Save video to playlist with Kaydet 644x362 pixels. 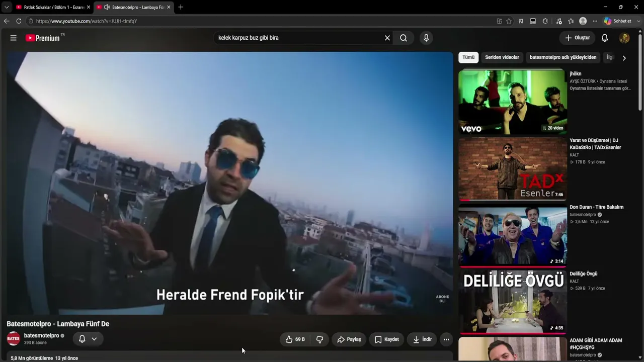[x=387, y=339]
